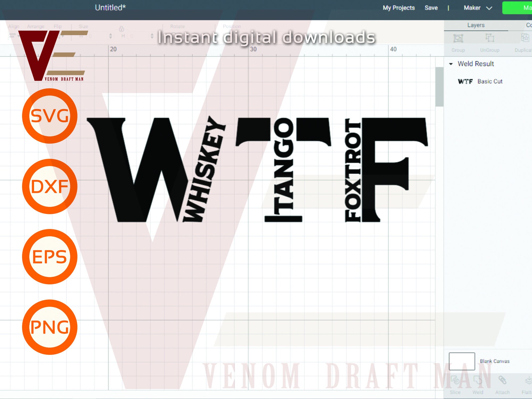Click the Attach paperclip icon

point(502,380)
